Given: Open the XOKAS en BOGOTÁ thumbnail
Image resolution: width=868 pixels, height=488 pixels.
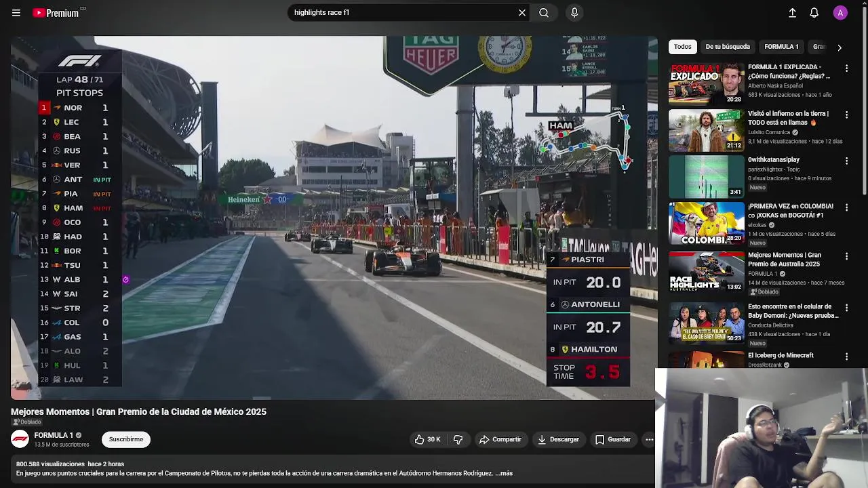Looking at the screenshot, I should [x=706, y=223].
